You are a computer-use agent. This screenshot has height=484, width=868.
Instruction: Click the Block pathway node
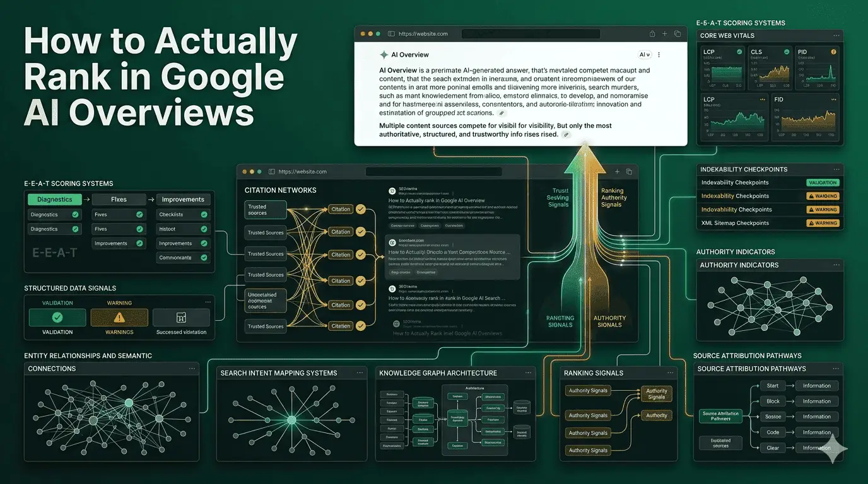(773, 401)
